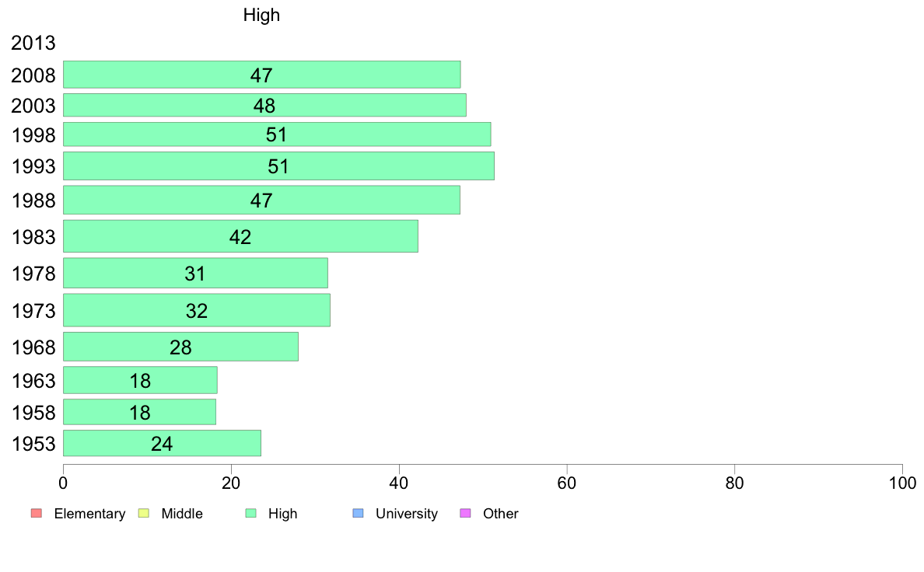Click the 1973 bar showing 32

pyautogui.click(x=196, y=310)
